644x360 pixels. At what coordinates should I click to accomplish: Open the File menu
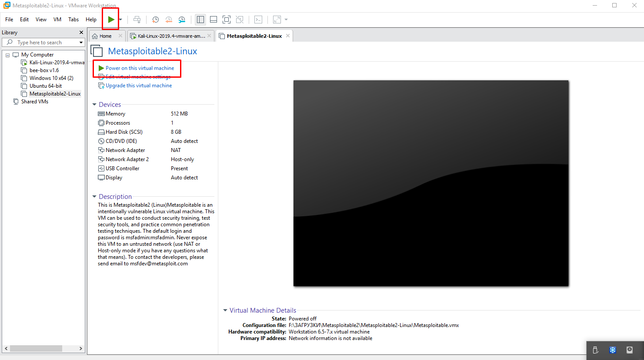pyautogui.click(x=9, y=20)
